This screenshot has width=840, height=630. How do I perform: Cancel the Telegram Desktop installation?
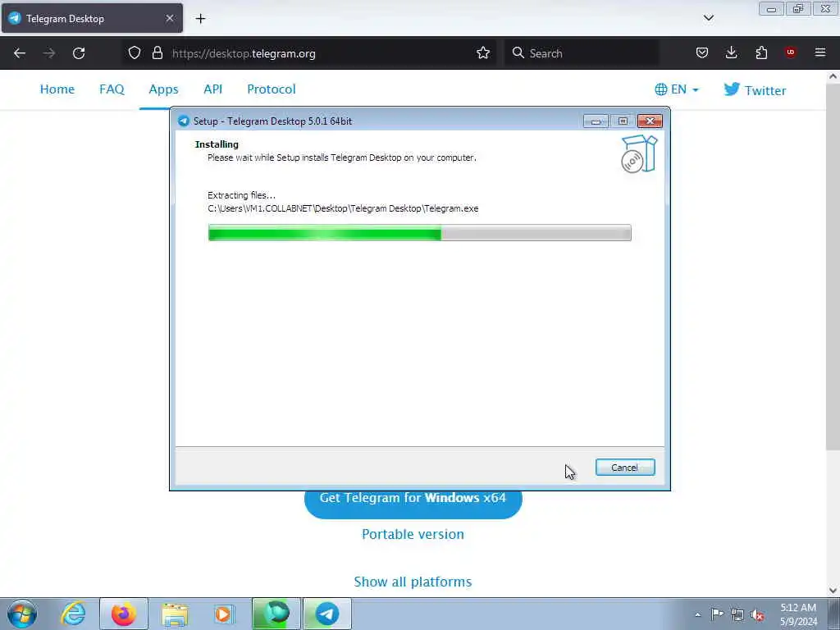click(x=624, y=467)
